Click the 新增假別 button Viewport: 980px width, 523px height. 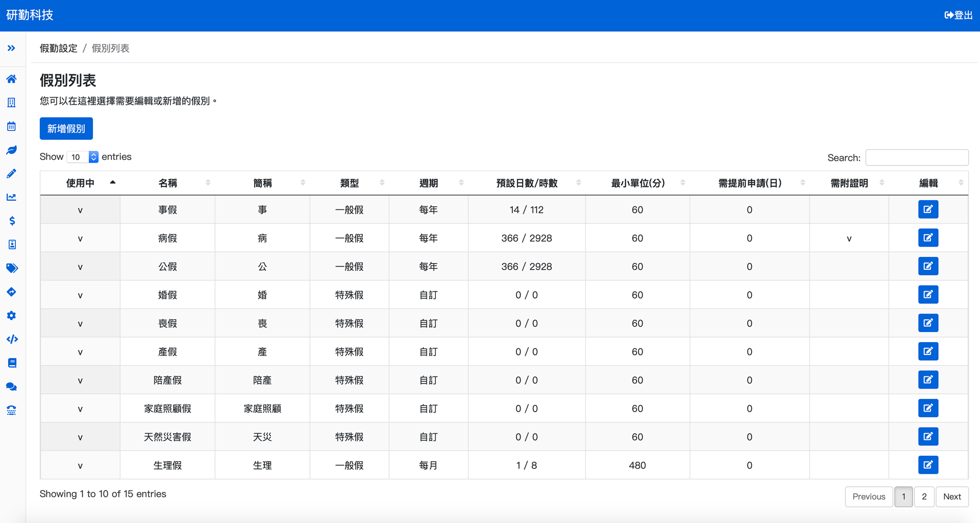tap(66, 128)
